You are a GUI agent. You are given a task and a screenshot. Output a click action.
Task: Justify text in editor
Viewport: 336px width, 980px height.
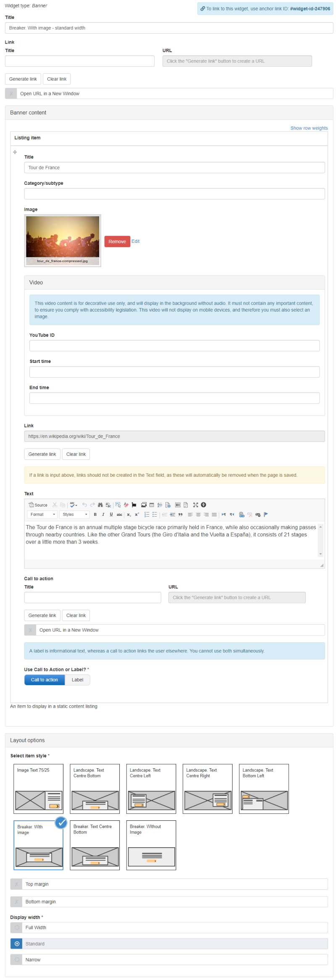[214, 515]
